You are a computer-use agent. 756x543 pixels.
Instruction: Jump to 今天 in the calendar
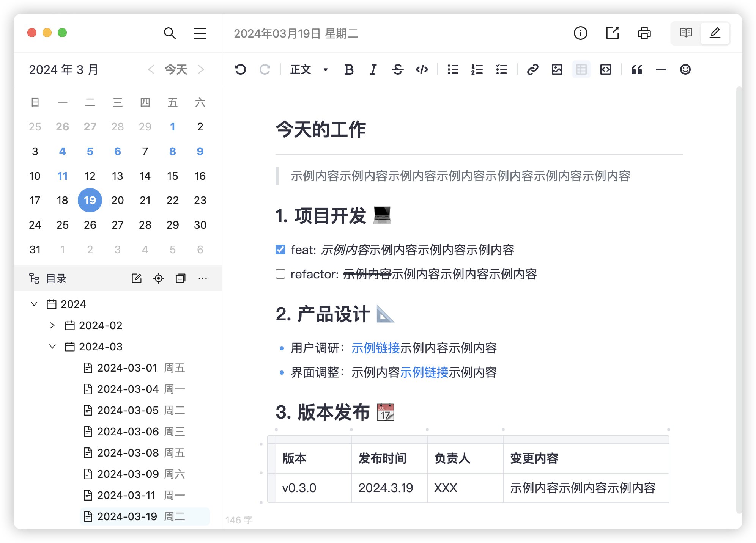point(176,69)
